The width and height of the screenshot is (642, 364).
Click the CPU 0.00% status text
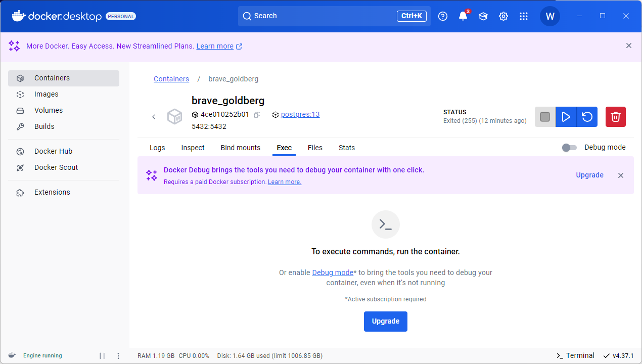(x=194, y=355)
